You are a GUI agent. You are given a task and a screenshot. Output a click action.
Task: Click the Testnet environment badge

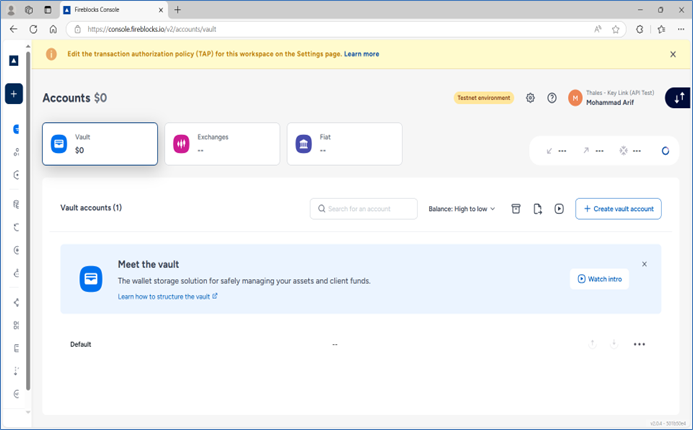click(x=484, y=98)
